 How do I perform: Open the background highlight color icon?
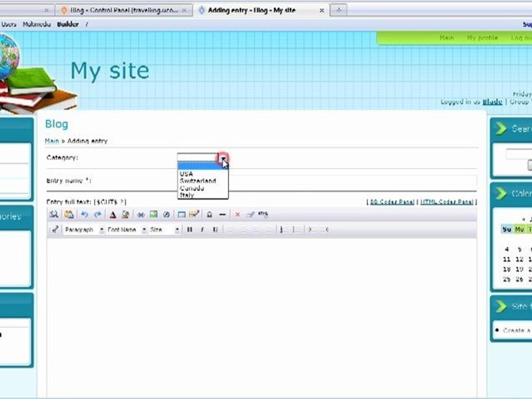[125, 214]
